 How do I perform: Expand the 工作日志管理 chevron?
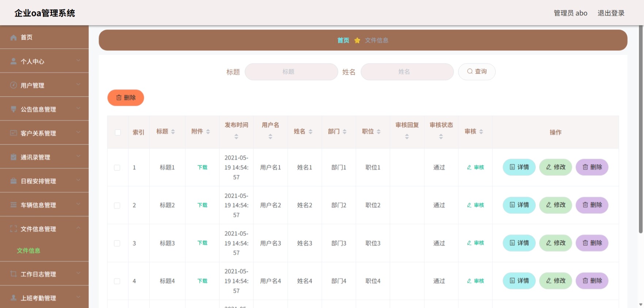click(78, 273)
